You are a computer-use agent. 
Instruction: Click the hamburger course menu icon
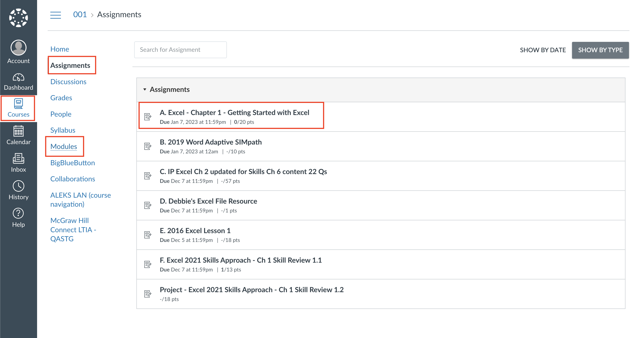(55, 15)
